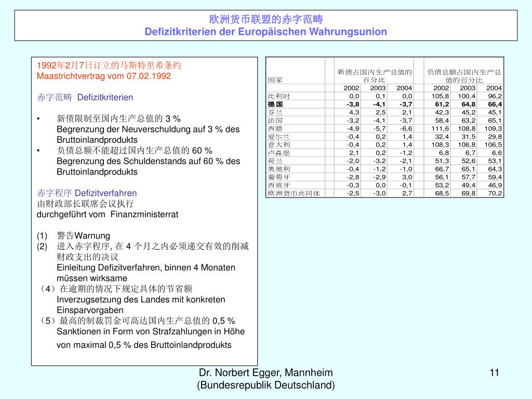Click the value 46,9 in 西班牙 row

(495, 185)
